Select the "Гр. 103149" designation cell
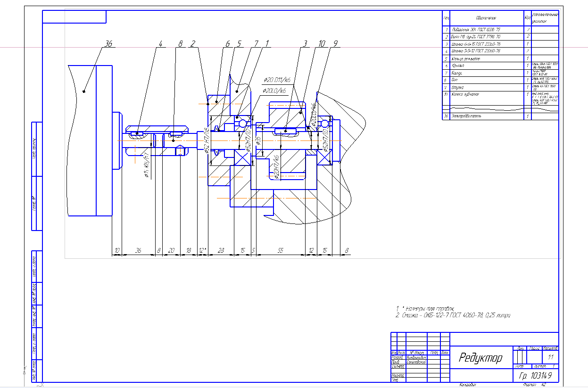This screenshot has width=588, height=388. click(535, 376)
